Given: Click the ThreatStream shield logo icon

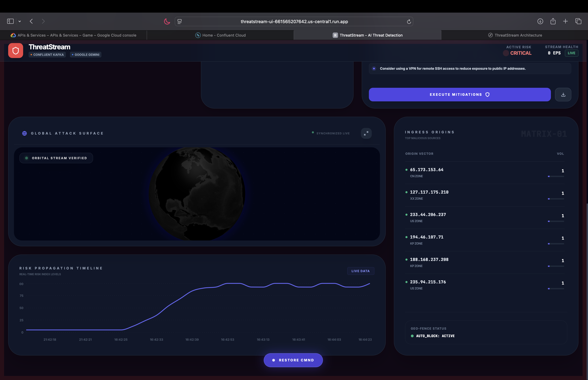Looking at the screenshot, I should [15, 51].
